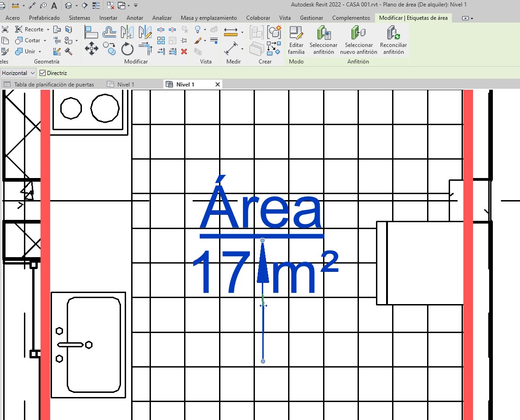The width and height of the screenshot is (520, 420).
Task: Toggle the Directriz checkbox
Action: (43, 73)
